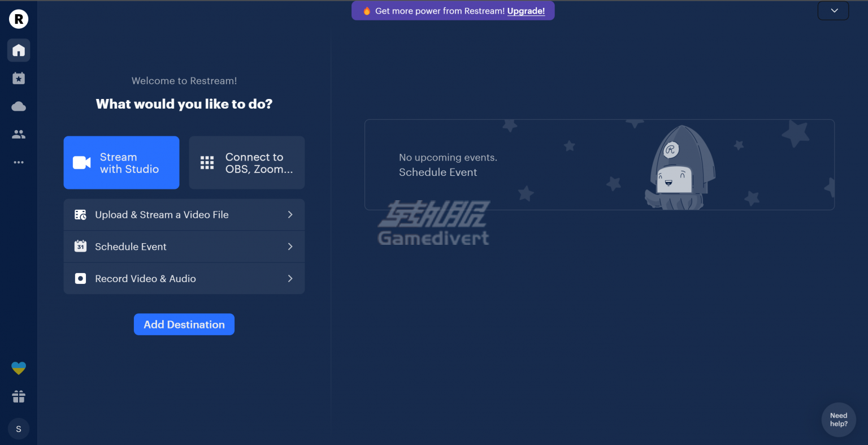
Task: Open the team members sidebar icon
Action: 19,135
